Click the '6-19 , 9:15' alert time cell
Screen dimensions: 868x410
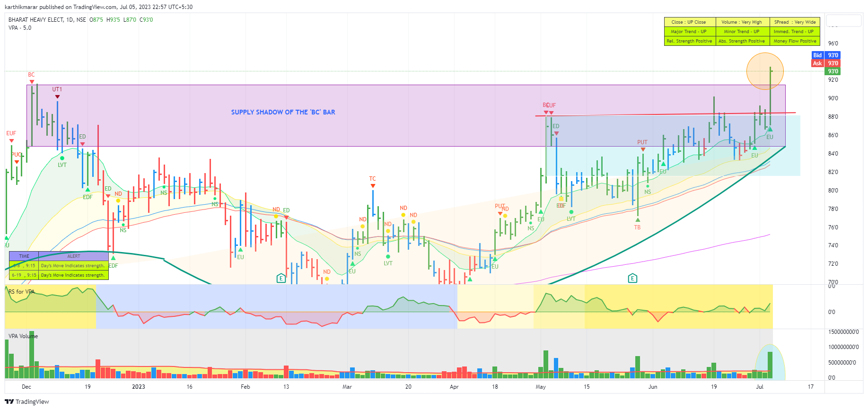24,275
